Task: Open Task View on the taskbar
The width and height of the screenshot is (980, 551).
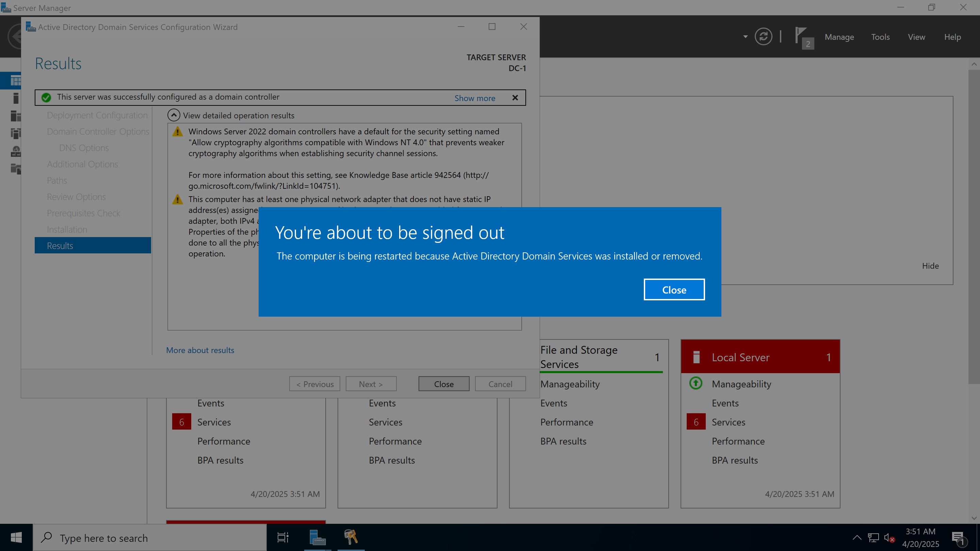Action: (283, 537)
